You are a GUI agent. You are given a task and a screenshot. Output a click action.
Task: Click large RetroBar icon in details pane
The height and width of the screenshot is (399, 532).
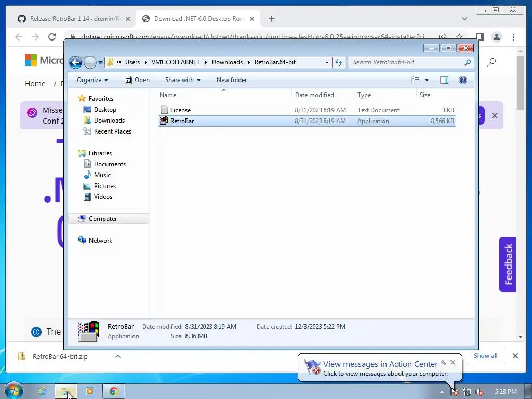(88, 331)
